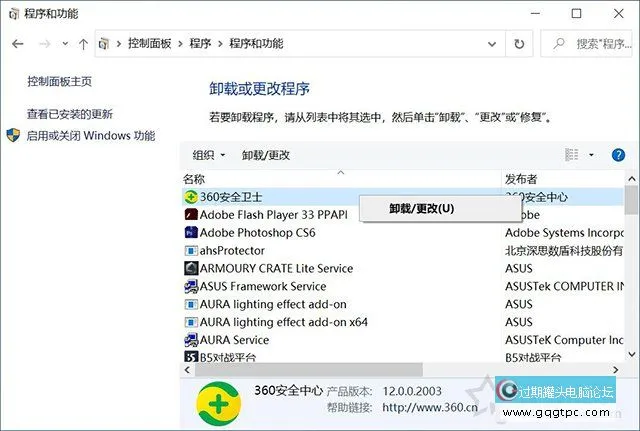640x431 pixels.
Task: Select the AURA Service row
Action: [x=402, y=340]
